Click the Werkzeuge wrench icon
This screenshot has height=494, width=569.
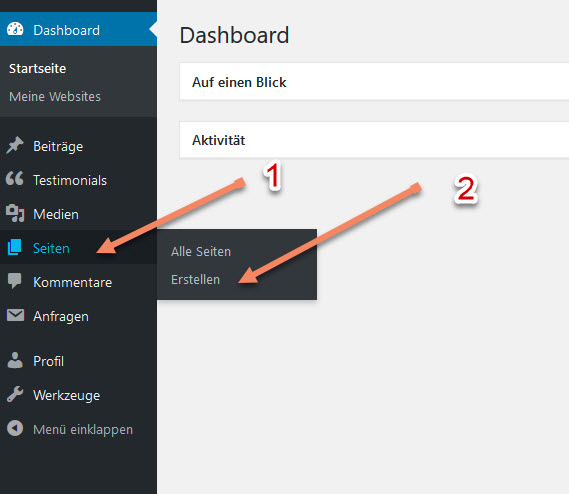15,394
